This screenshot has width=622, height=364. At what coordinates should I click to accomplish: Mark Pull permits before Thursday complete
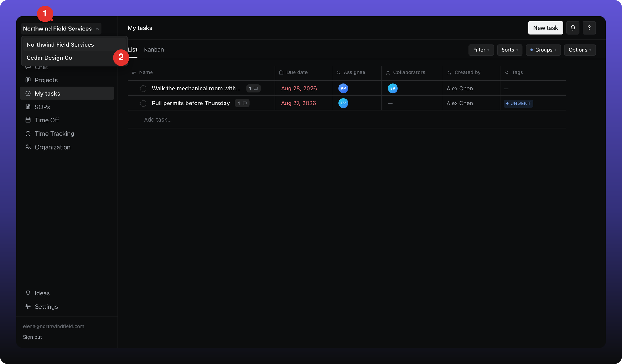pyautogui.click(x=143, y=104)
